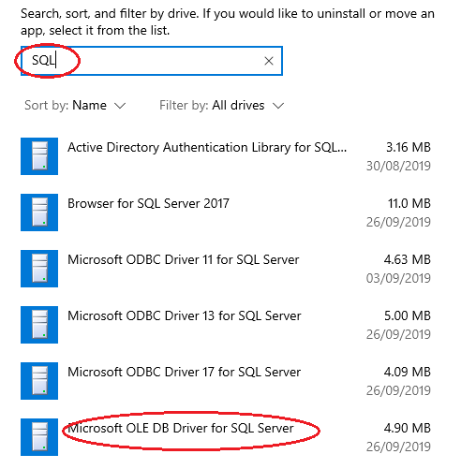Click the 26/09/2019 date under 4.90 MB

coord(398,447)
